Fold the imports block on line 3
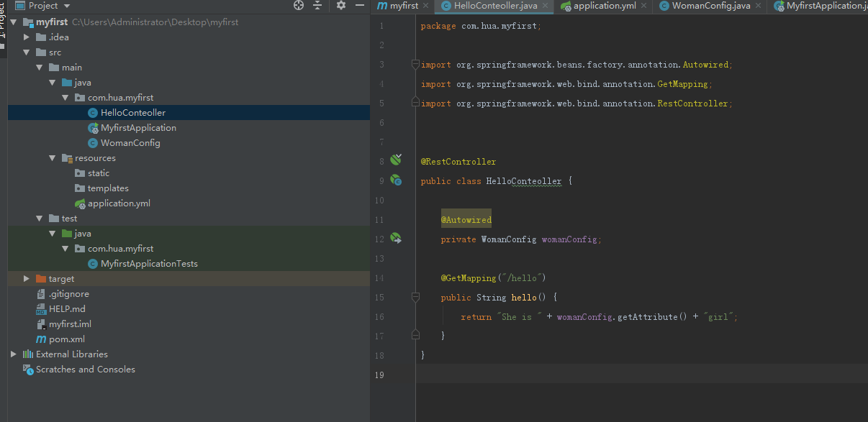Image resolution: width=868 pixels, height=422 pixels. [x=415, y=65]
